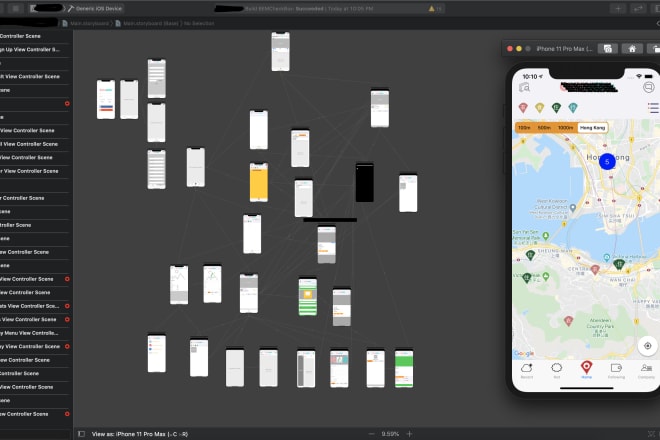Open the Generic iOS Device destination selector
Image resolution: width=660 pixels, height=440 pixels.
click(x=95, y=8)
